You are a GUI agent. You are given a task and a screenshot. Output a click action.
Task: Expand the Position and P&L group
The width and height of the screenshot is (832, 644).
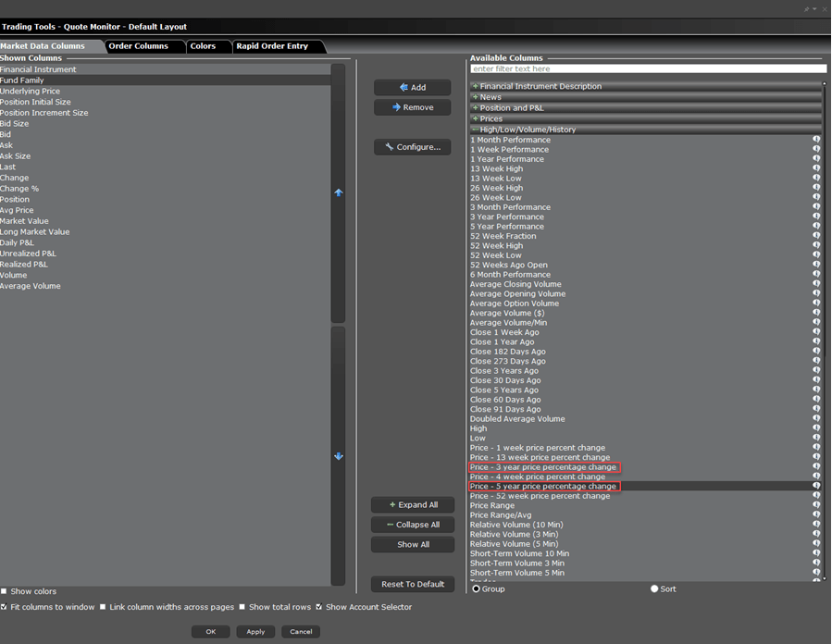pos(475,108)
